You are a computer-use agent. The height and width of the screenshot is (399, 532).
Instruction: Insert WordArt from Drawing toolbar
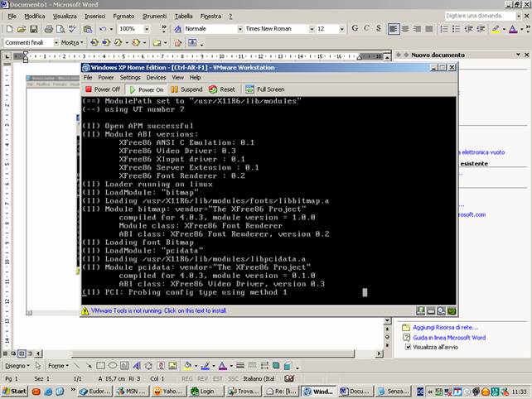(137, 366)
